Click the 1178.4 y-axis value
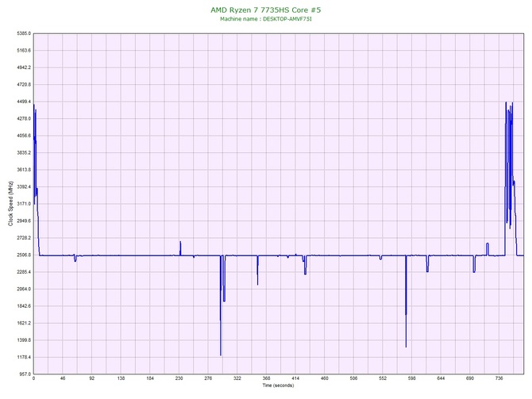 (24, 357)
